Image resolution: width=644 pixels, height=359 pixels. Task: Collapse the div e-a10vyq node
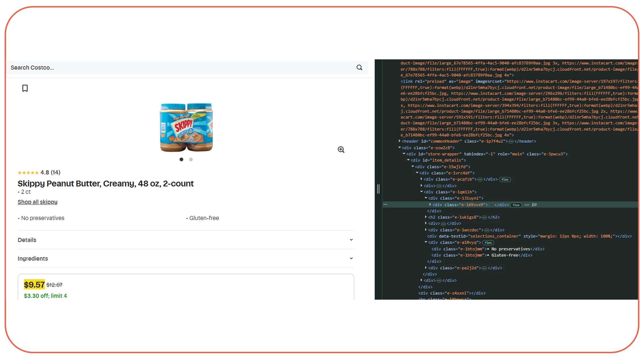(426, 242)
